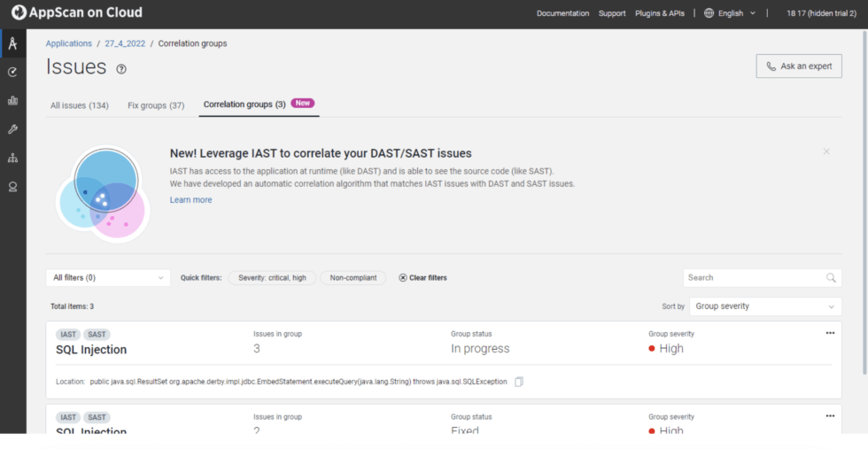Click the AppScan on Cloud logo

76,12
